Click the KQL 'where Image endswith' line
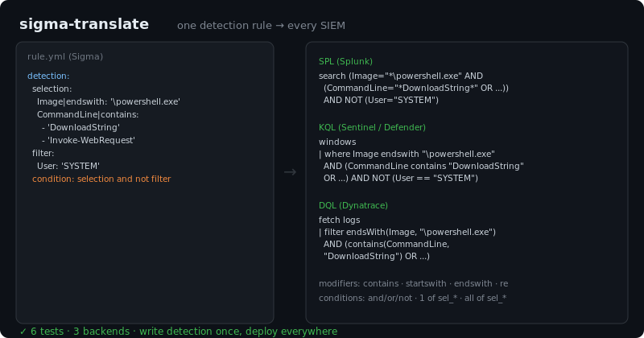The image size is (644, 338). click(407, 154)
